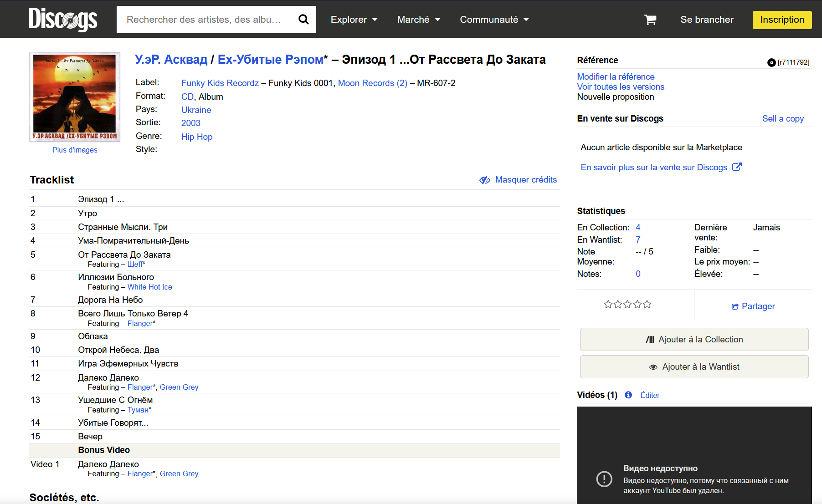Click the unavailable video player area

tap(694, 455)
